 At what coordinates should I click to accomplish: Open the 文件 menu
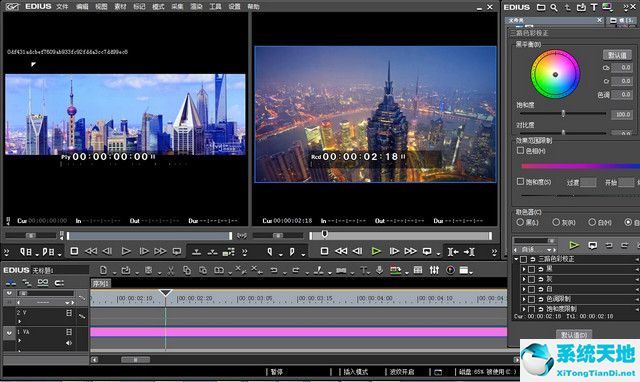pos(62,7)
